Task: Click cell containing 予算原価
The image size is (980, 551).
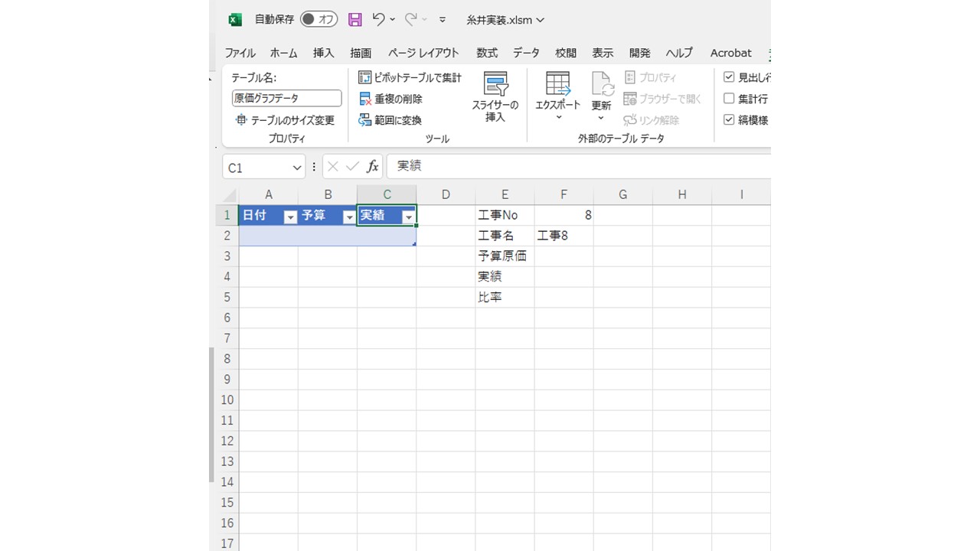Action: point(505,256)
